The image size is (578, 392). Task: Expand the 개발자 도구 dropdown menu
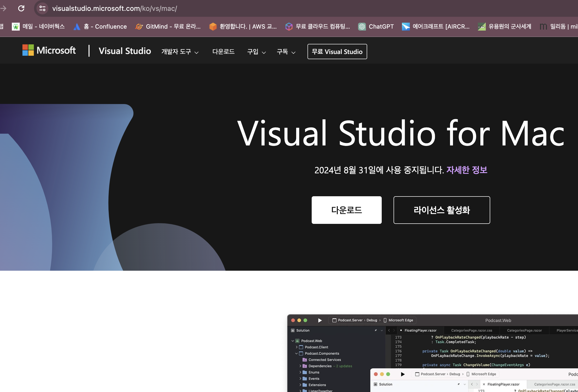pos(180,52)
